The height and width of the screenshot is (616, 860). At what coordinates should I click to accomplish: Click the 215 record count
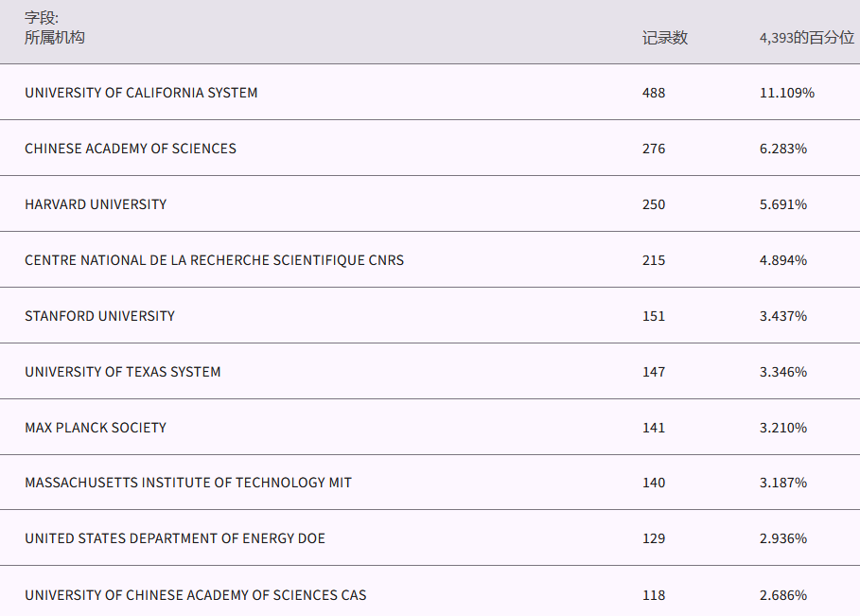click(654, 260)
